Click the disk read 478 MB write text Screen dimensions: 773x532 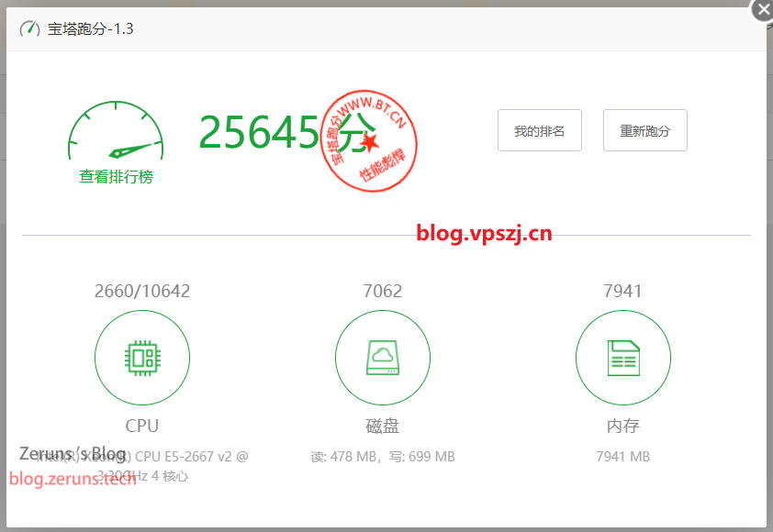(383, 456)
